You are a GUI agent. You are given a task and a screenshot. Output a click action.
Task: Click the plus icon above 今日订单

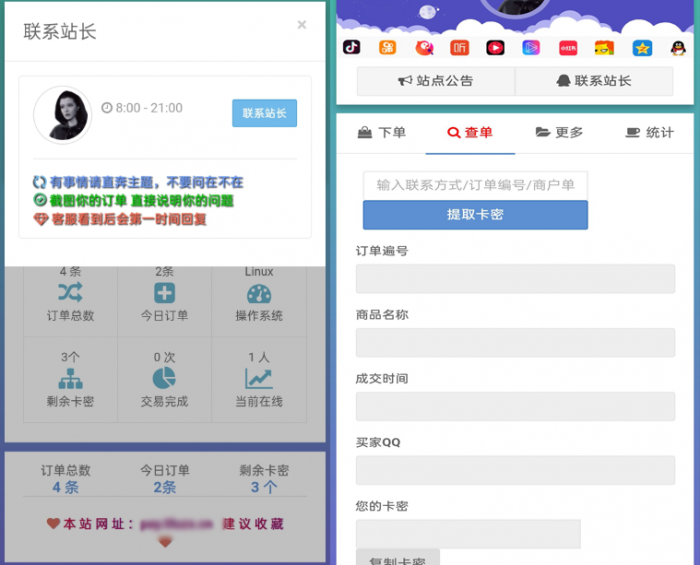click(x=164, y=293)
